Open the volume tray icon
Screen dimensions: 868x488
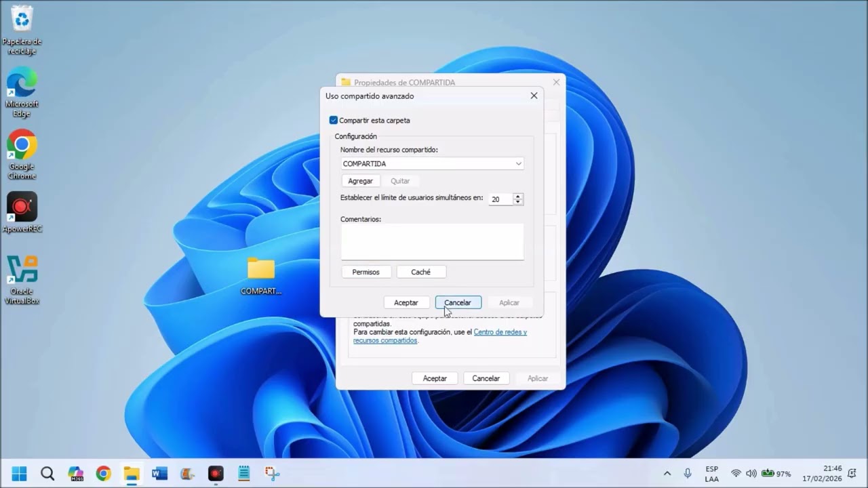click(x=751, y=473)
